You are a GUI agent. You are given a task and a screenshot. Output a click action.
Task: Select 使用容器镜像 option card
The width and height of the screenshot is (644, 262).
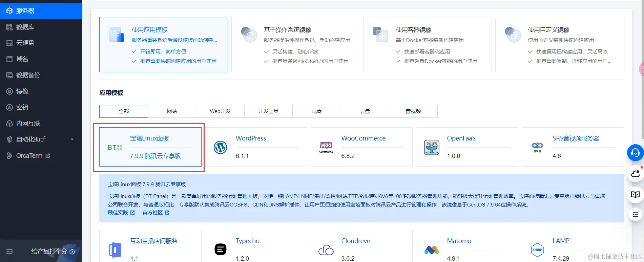point(428,44)
